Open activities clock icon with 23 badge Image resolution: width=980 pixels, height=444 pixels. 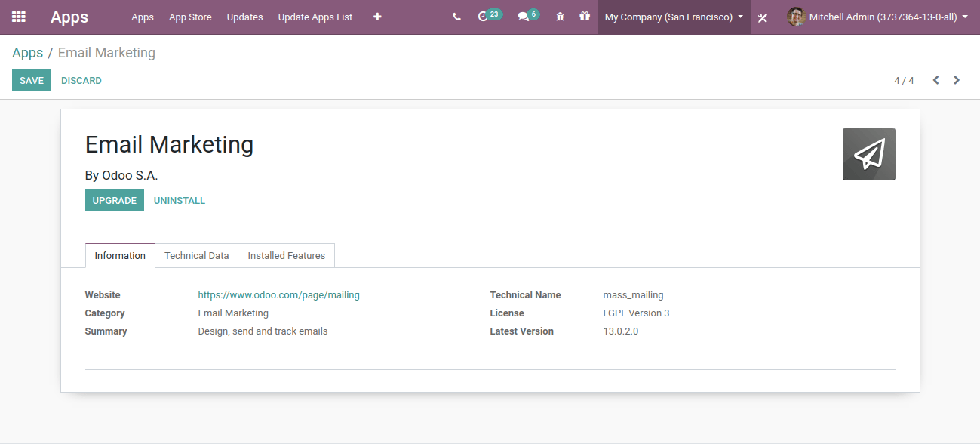pos(489,16)
